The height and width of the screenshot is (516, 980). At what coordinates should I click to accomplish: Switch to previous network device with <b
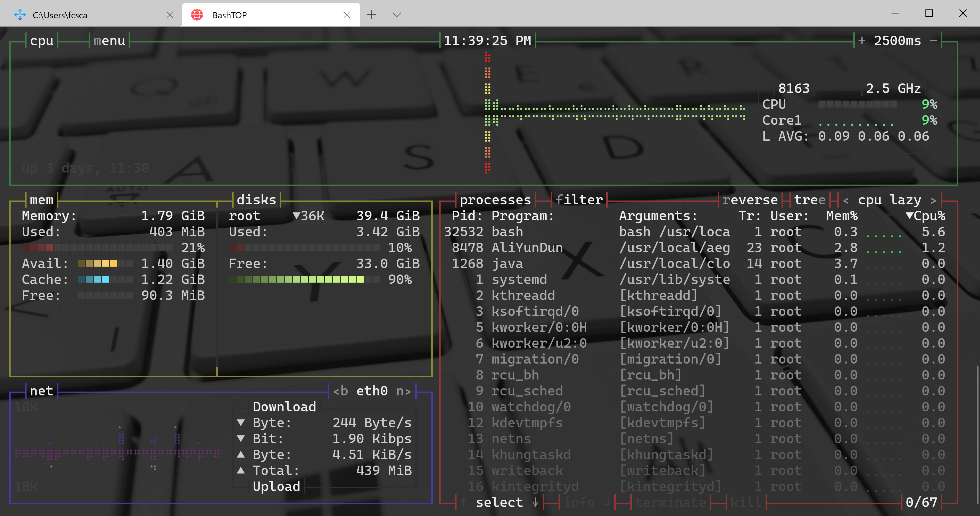(x=341, y=391)
